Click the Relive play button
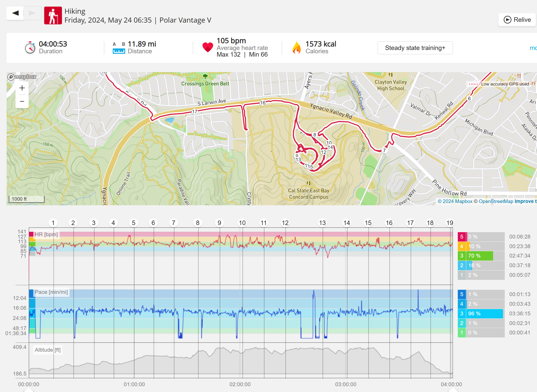This screenshot has width=537, height=392. (517, 20)
